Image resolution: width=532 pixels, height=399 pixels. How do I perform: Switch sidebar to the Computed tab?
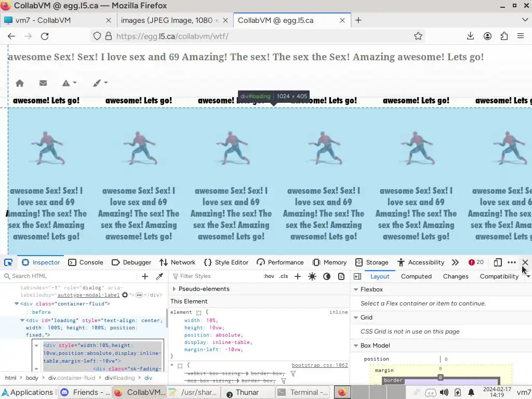(x=416, y=276)
